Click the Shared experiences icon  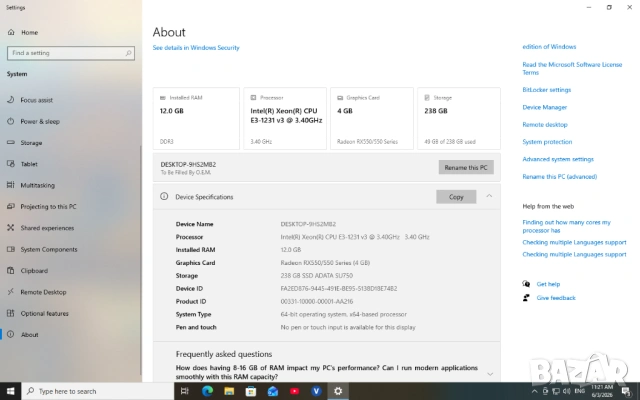[x=11, y=228]
